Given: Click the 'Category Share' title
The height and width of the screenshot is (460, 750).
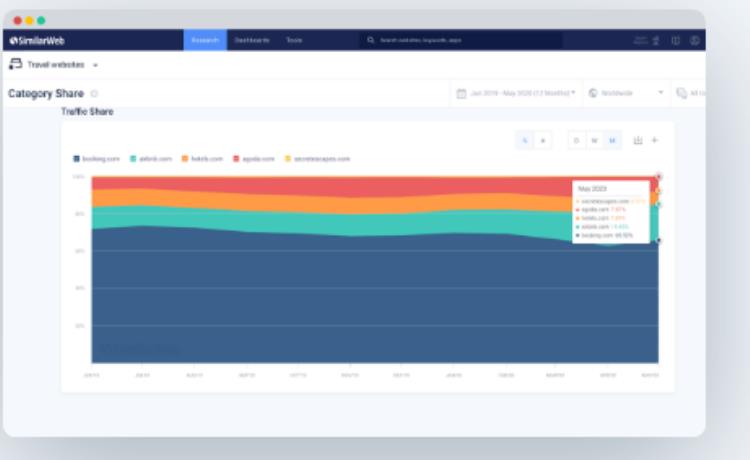Looking at the screenshot, I should [x=46, y=93].
